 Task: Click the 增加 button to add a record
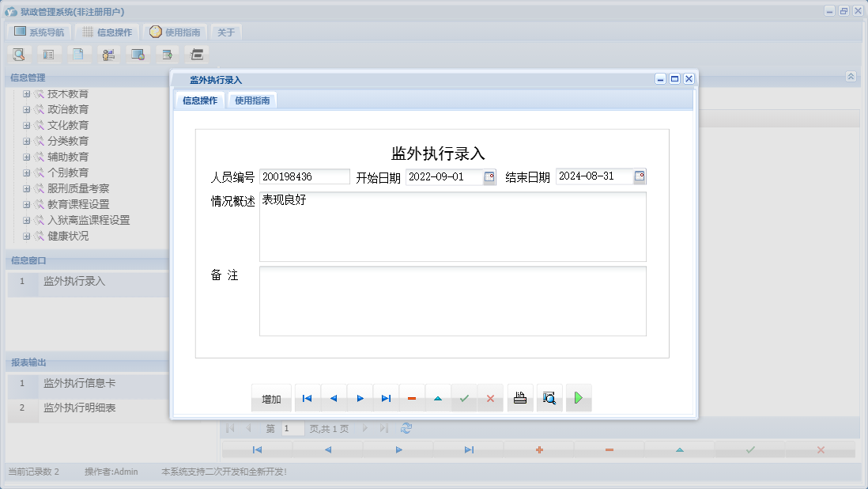(x=271, y=398)
